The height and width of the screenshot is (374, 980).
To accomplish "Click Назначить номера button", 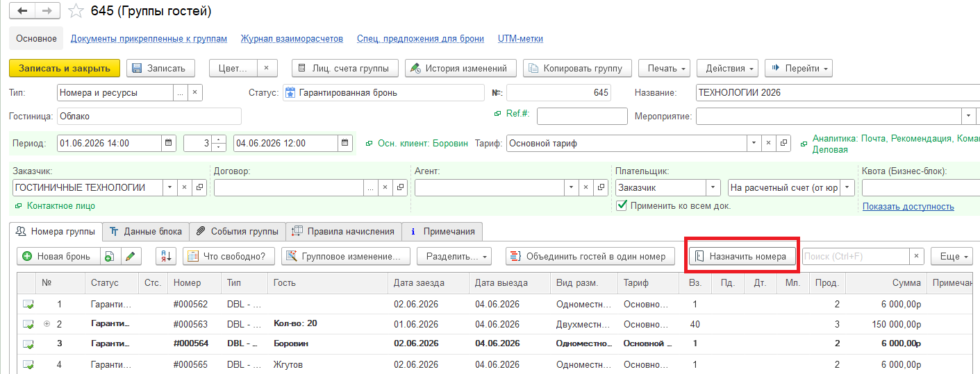I will (742, 256).
